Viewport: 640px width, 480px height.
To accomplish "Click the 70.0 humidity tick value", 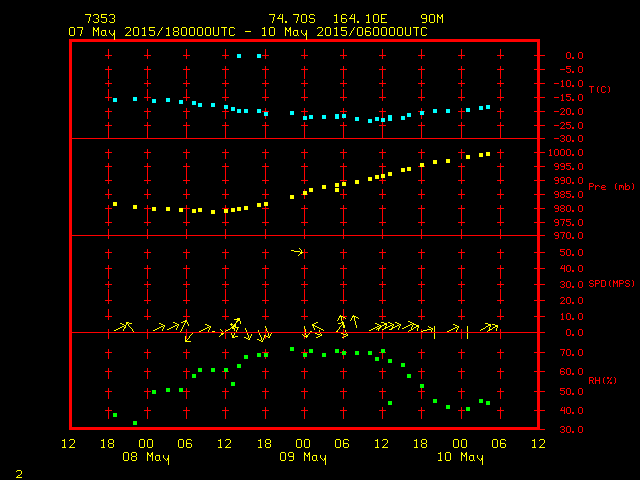I will tap(571, 353).
